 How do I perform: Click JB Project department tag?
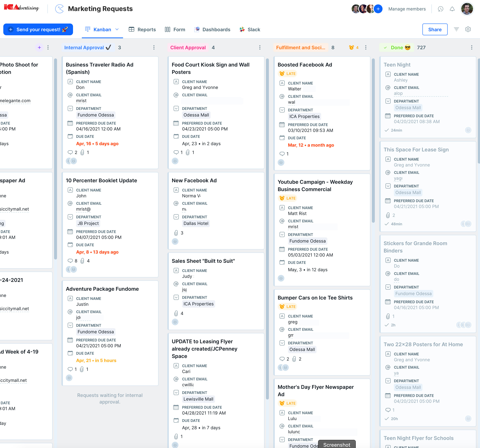(x=88, y=223)
